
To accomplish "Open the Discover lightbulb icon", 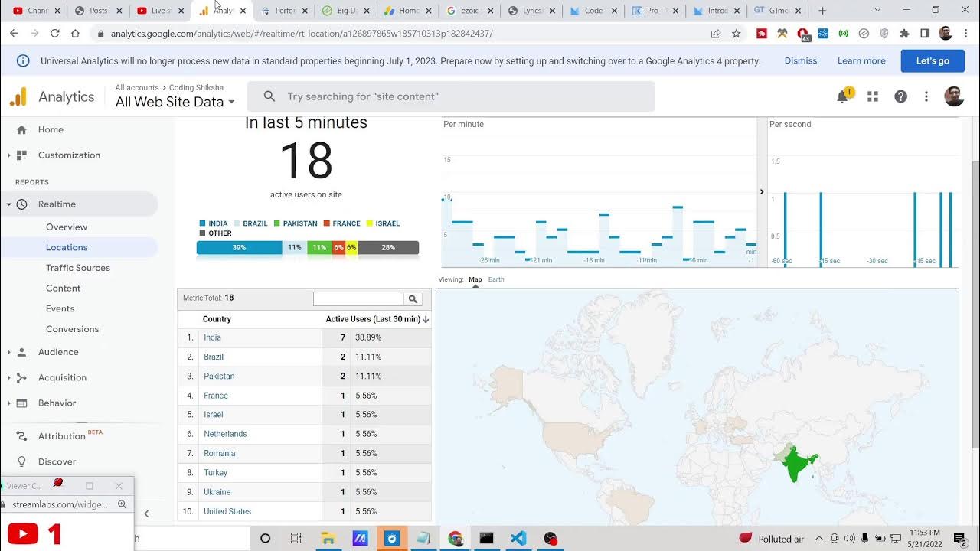I will click(21, 461).
